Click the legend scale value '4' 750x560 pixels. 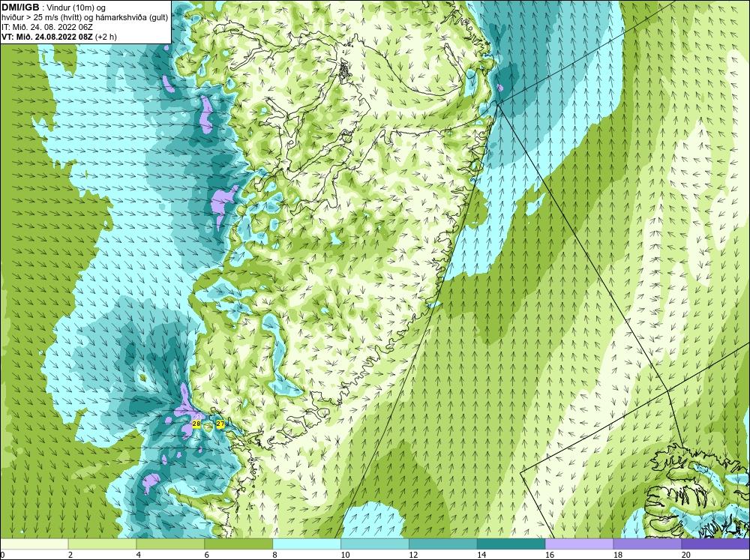click(139, 555)
